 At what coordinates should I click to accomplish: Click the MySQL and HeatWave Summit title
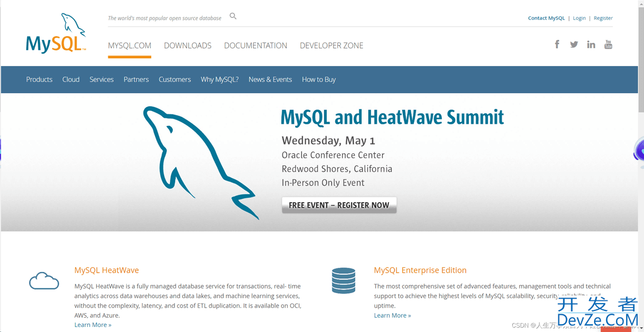coord(392,118)
